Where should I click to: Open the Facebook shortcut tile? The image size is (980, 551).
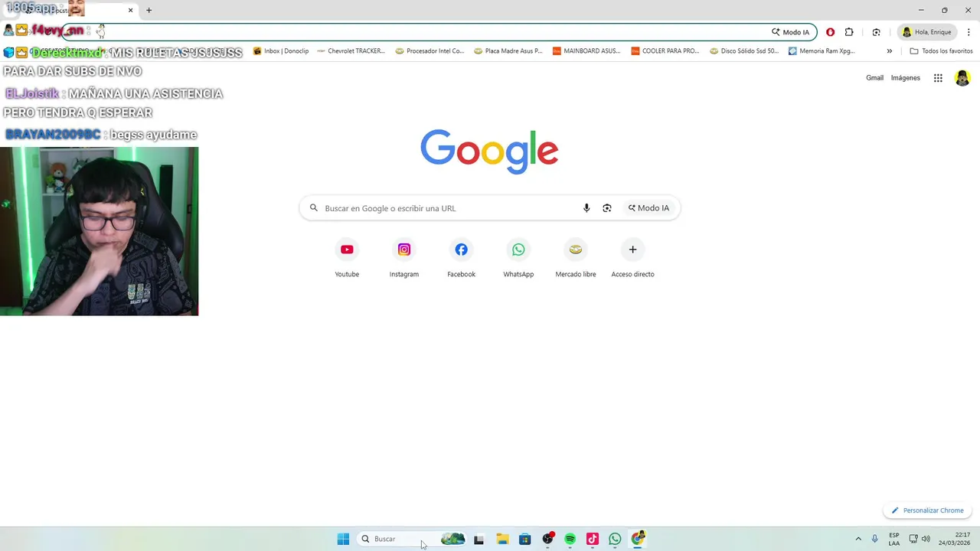click(x=461, y=258)
